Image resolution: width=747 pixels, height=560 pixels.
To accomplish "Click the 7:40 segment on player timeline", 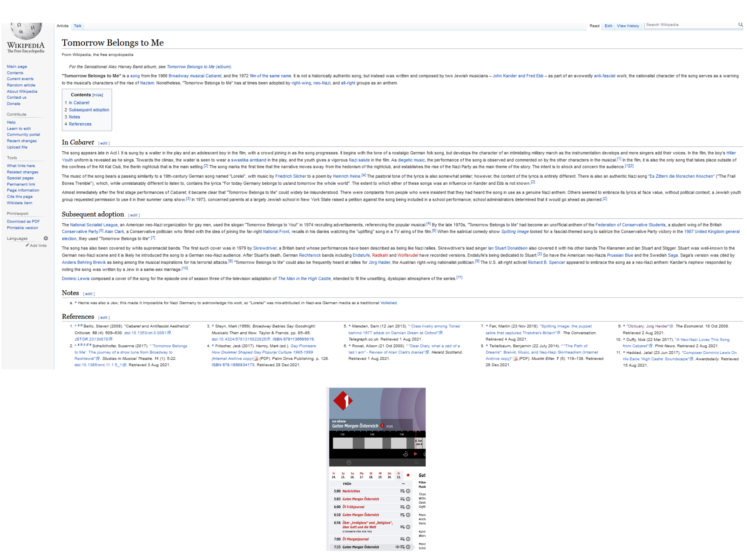I will tap(373, 443).
